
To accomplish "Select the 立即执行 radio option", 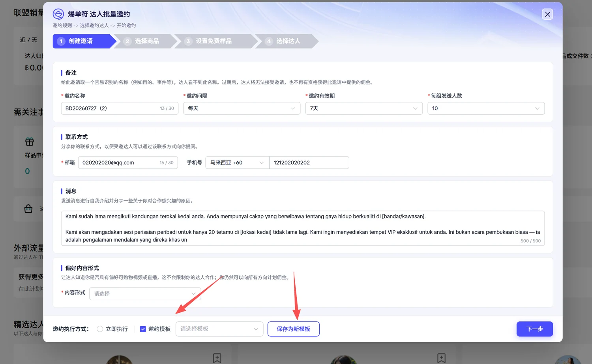I will [x=100, y=329].
